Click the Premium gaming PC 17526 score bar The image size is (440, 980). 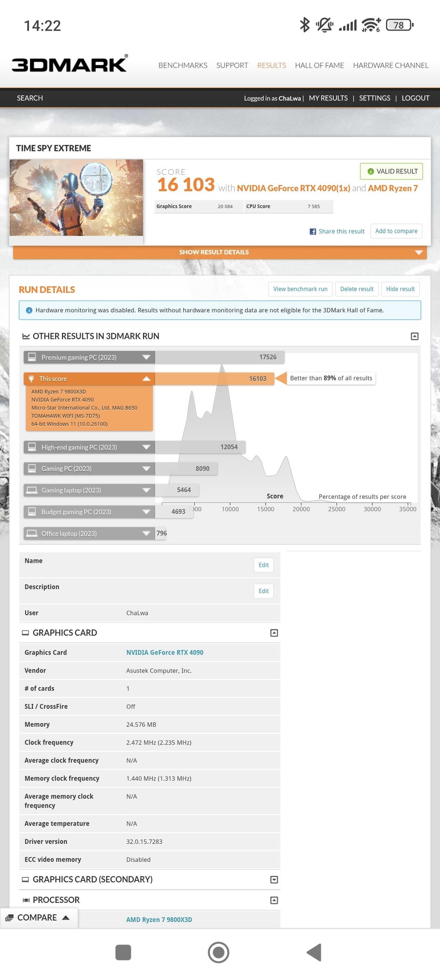(x=220, y=357)
